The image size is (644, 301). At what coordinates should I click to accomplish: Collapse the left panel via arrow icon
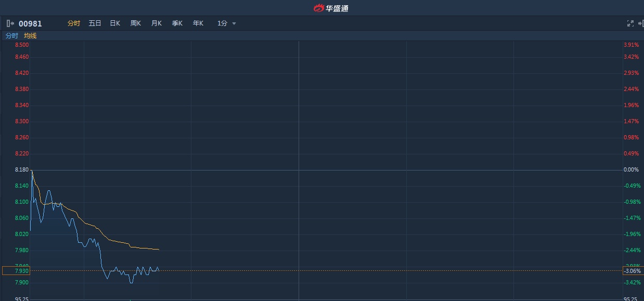click(x=10, y=23)
